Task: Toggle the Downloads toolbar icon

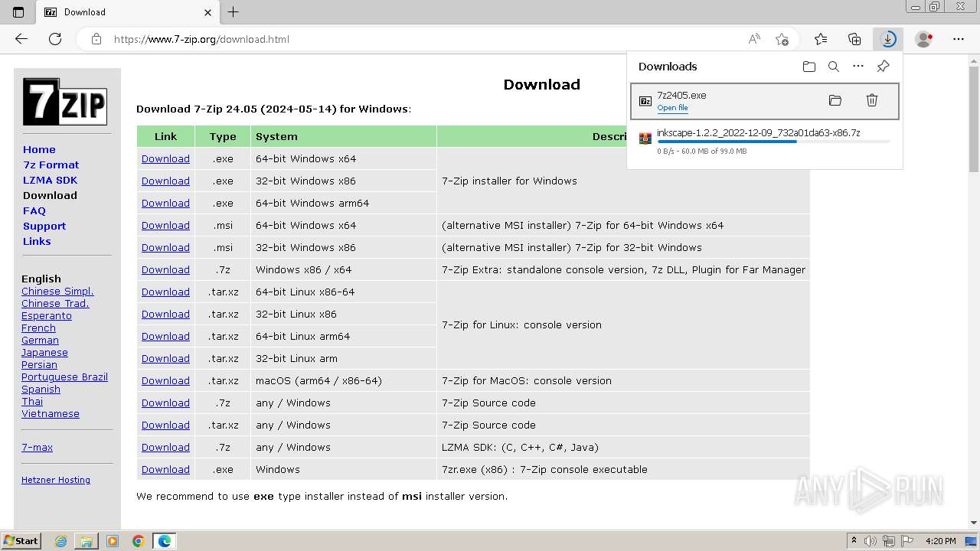Action: tap(888, 39)
